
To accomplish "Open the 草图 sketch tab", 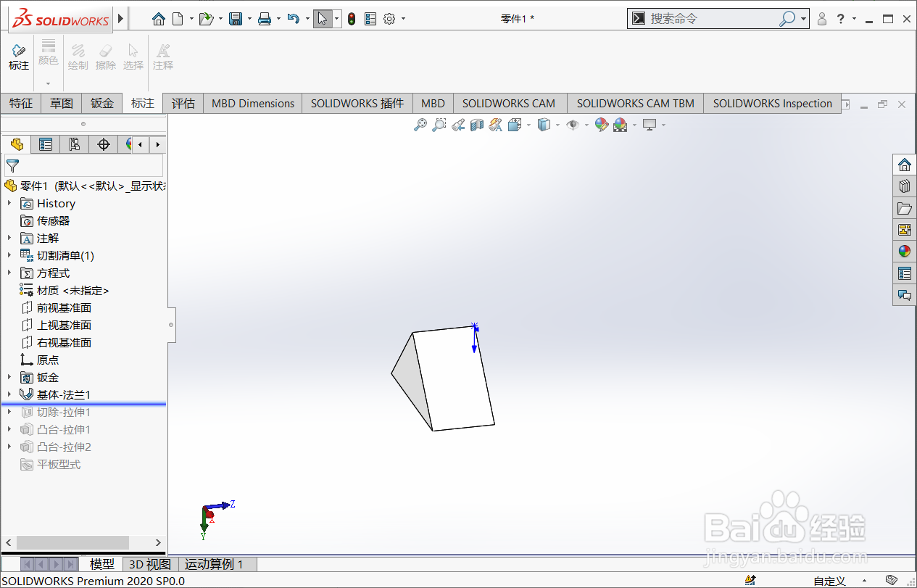I will [x=62, y=104].
